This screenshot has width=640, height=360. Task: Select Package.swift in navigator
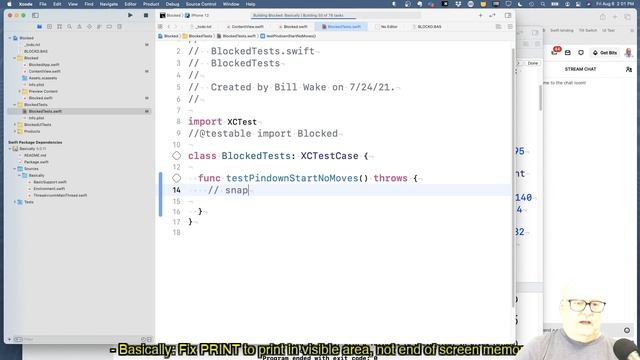[36, 162]
